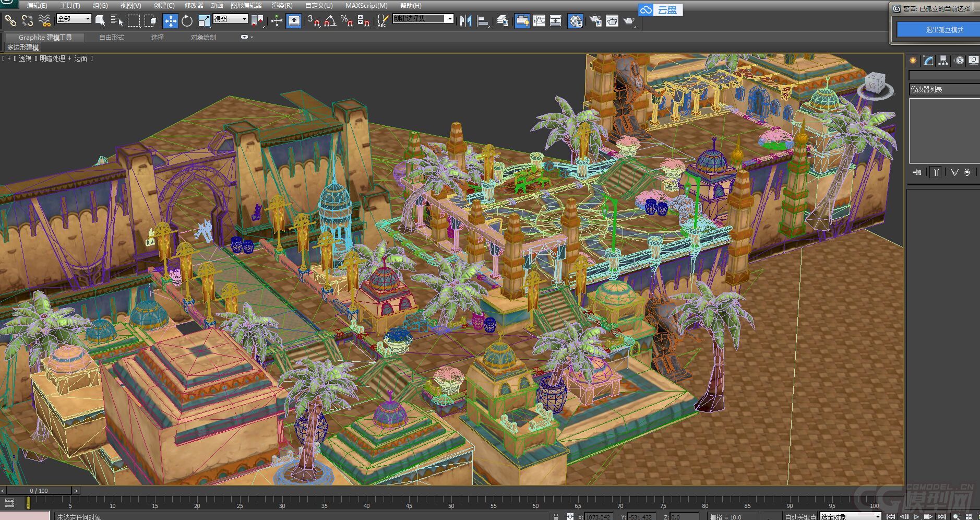Open Schematic View
The image size is (980, 520).
(x=556, y=21)
